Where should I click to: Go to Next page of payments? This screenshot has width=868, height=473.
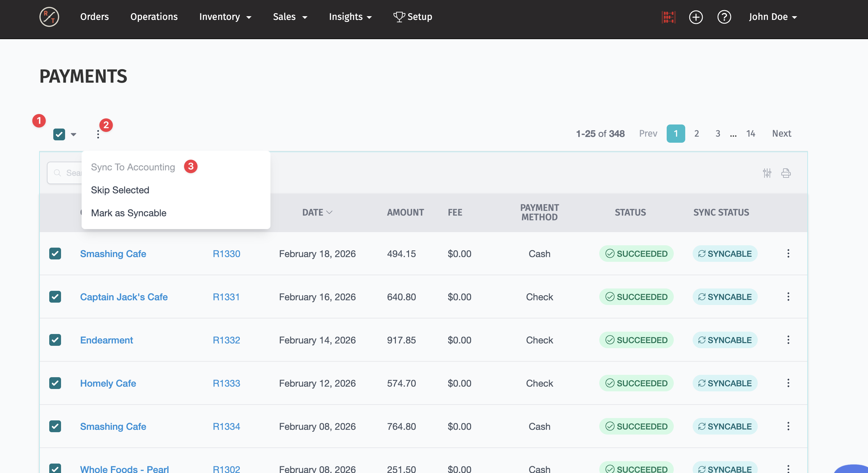pos(781,134)
